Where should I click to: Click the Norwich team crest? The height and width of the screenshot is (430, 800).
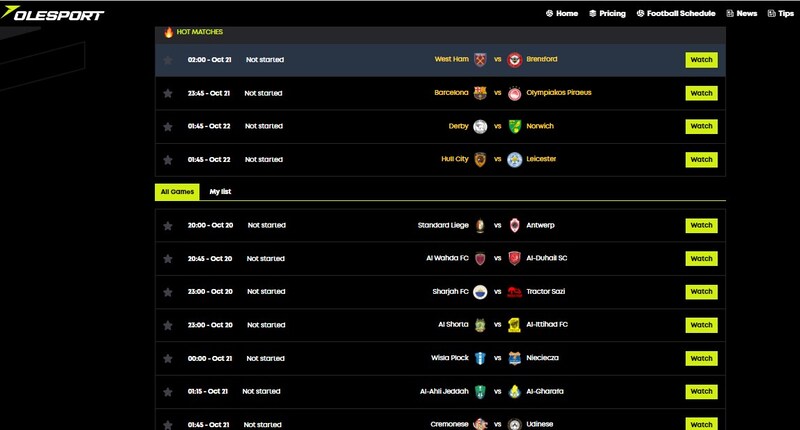click(x=514, y=126)
